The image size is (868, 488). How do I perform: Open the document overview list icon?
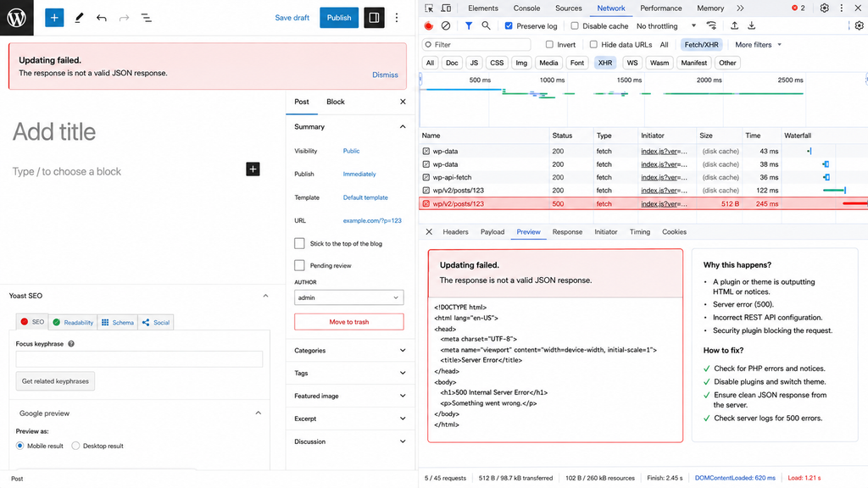click(x=146, y=18)
